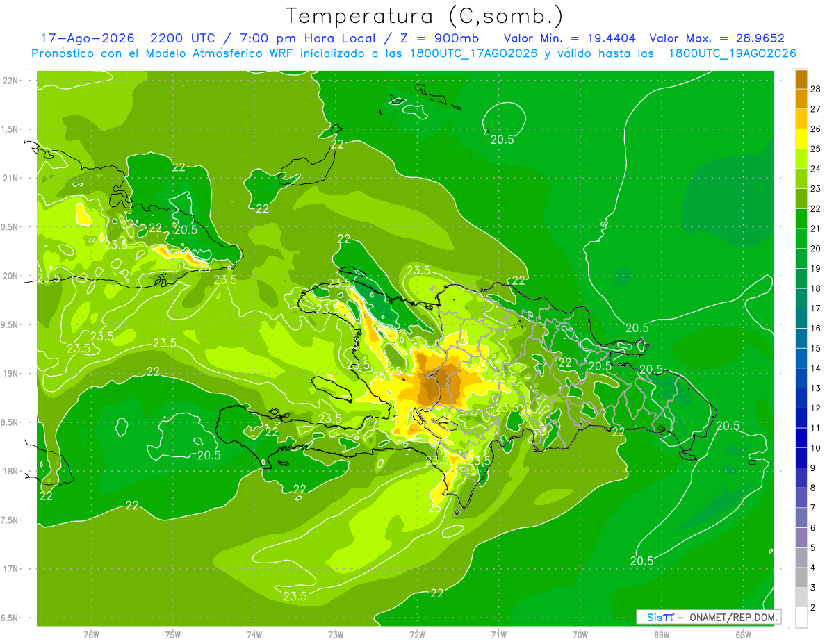Click the "74W" longitude axis label

click(254, 635)
